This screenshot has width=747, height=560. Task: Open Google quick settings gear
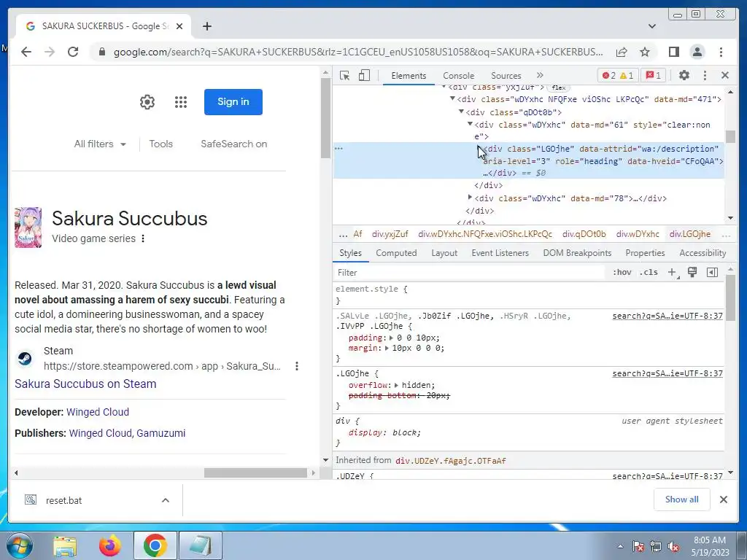point(147,102)
